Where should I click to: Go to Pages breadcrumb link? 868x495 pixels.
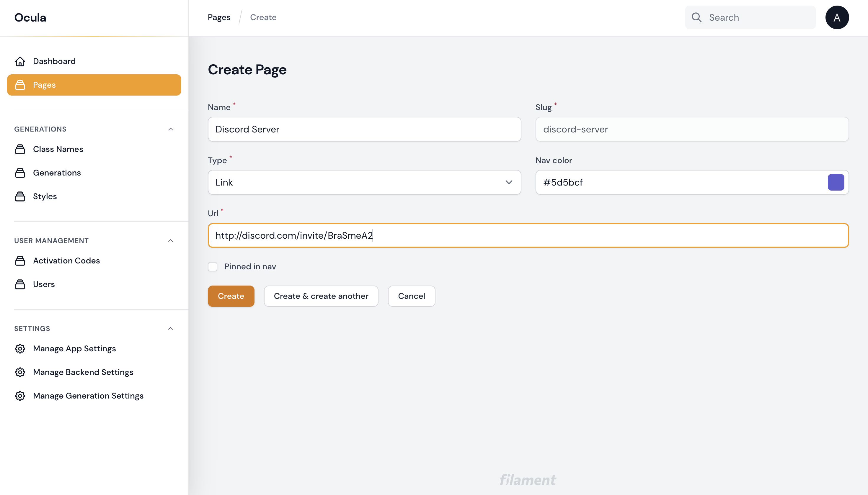pyautogui.click(x=219, y=17)
